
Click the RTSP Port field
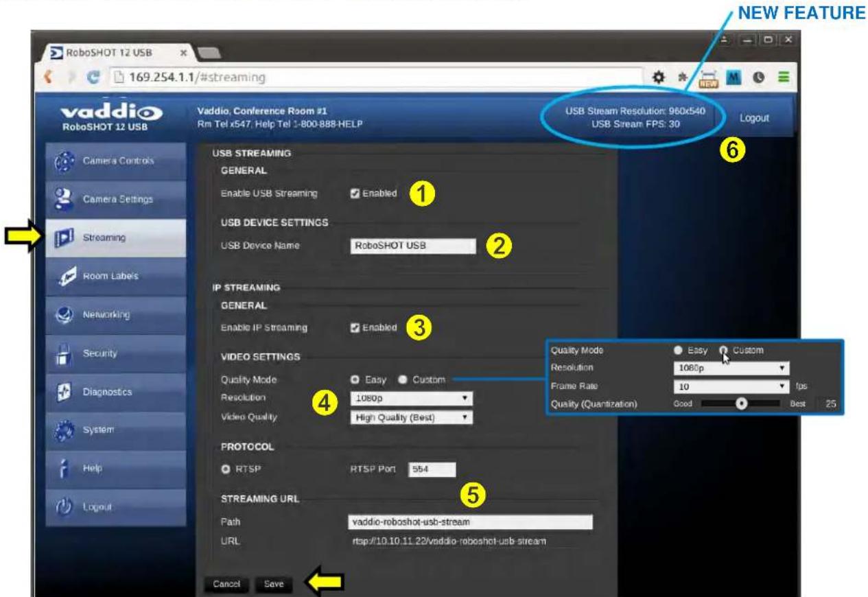click(432, 469)
